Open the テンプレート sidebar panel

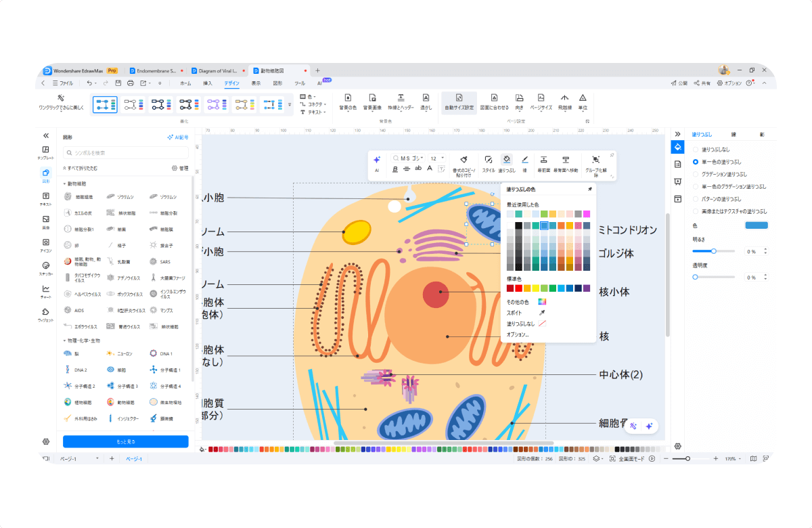pyautogui.click(x=45, y=152)
